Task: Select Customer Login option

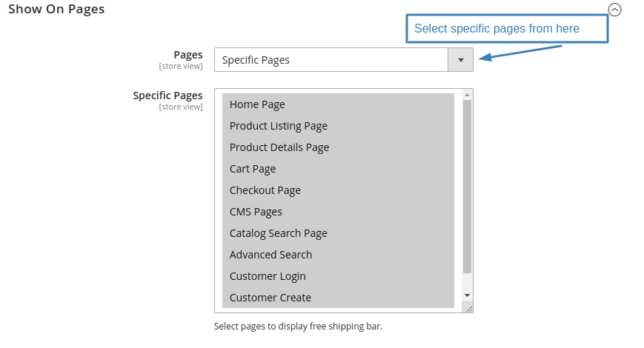Action: (x=338, y=275)
